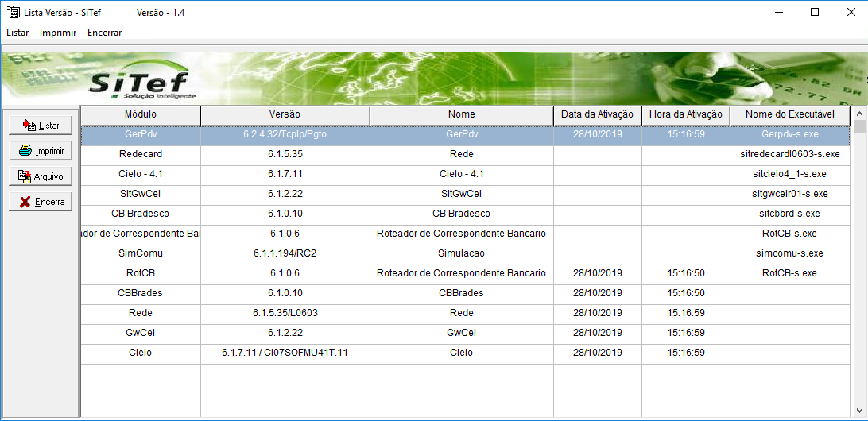Click the Simulacao name cell
The height and width of the screenshot is (421, 868).
click(x=462, y=254)
